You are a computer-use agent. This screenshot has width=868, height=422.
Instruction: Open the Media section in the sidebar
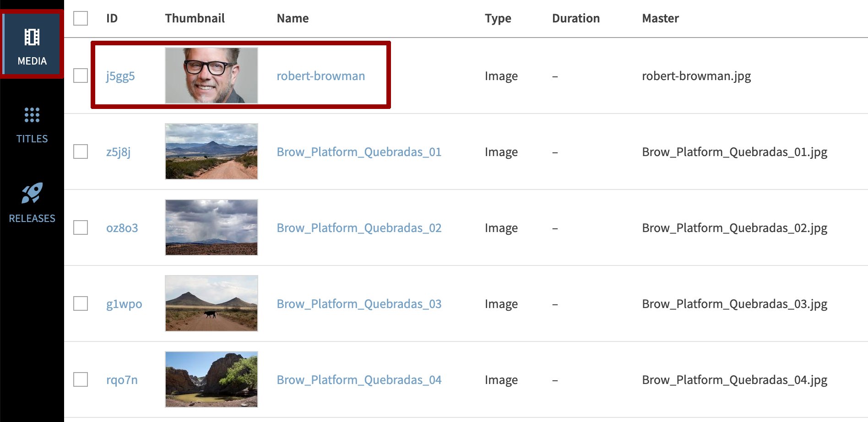pos(32,43)
